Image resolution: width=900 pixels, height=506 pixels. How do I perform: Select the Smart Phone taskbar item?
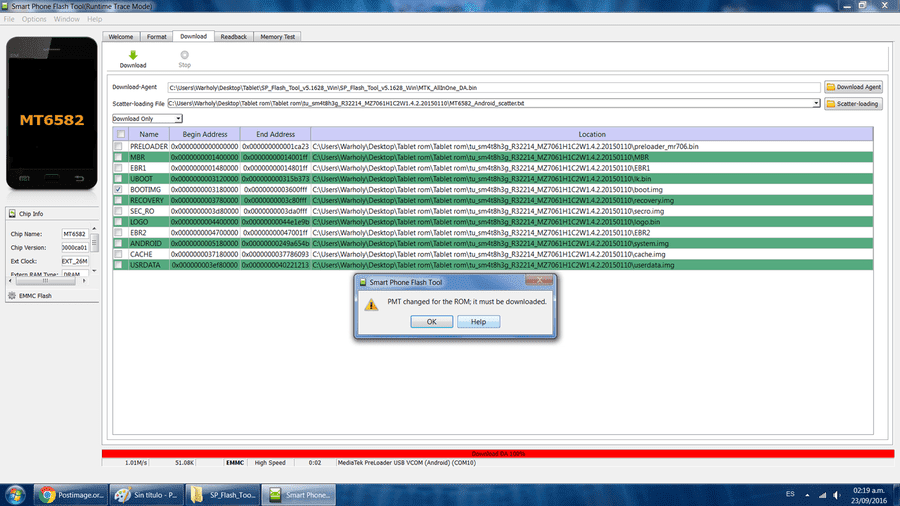point(299,495)
